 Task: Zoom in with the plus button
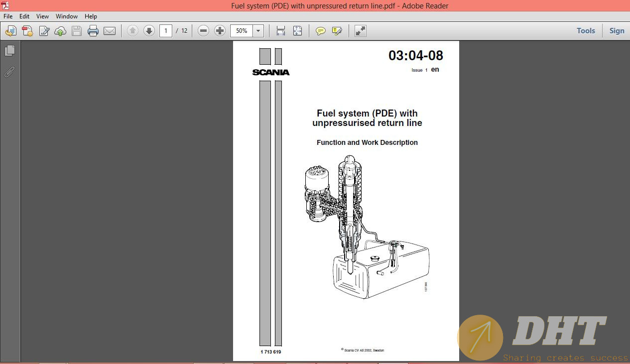pos(220,31)
